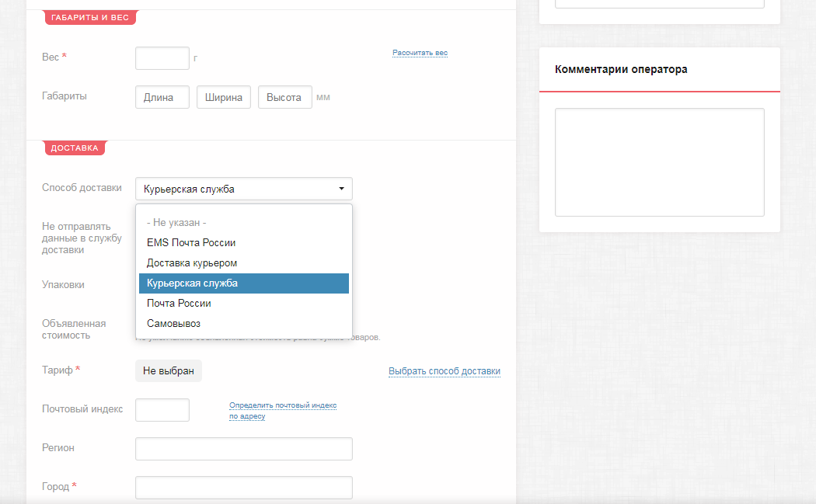Image resolution: width=816 pixels, height=504 pixels.
Task: Select '- Не указан -' option
Action: (x=243, y=223)
